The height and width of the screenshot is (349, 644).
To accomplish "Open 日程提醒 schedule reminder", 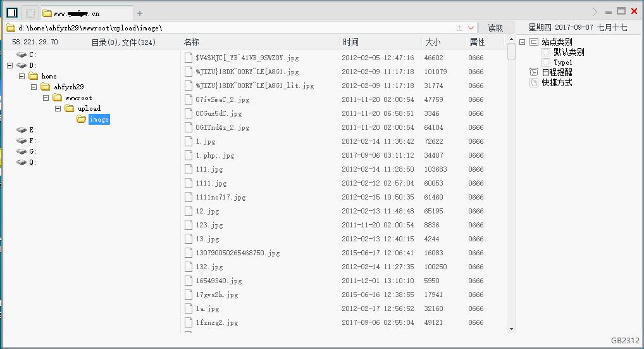I will [x=557, y=72].
